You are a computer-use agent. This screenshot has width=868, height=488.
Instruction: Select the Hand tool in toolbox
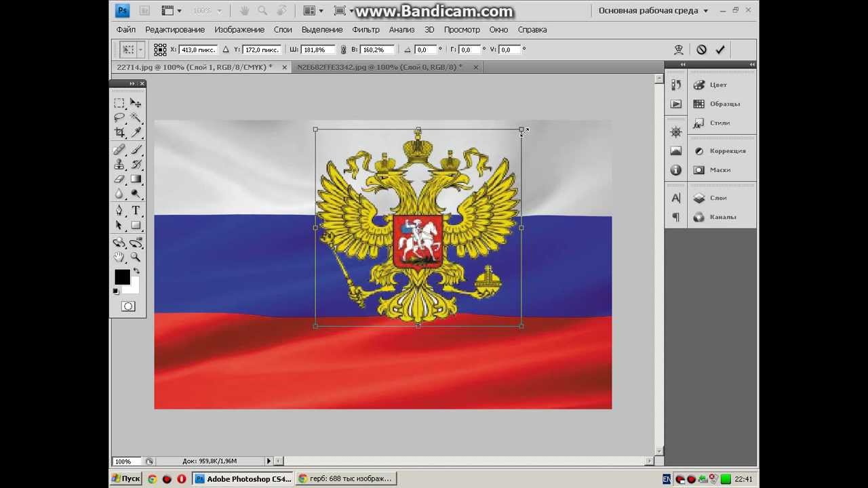pyautogui.click(x=119, y=258)
